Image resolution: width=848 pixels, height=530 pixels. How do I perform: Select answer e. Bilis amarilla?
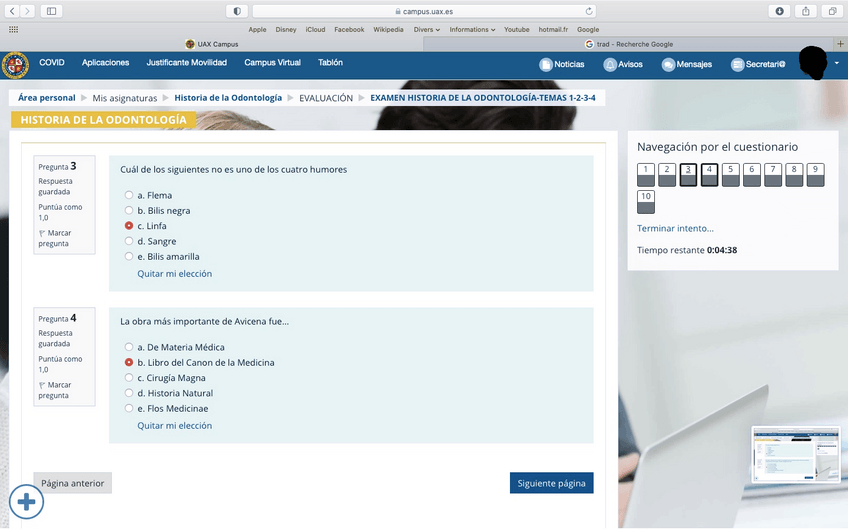[x=129, y=256]
